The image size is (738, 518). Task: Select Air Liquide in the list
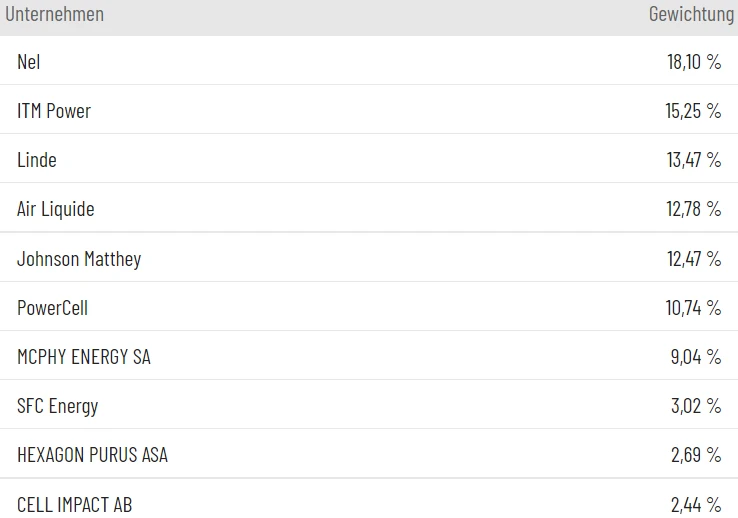(56, 209)
